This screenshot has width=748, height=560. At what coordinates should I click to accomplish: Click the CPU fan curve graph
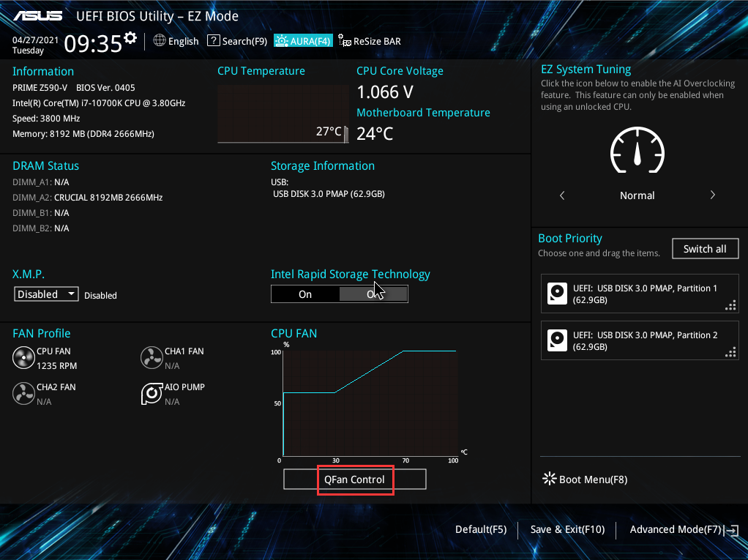tap(370, 403)
